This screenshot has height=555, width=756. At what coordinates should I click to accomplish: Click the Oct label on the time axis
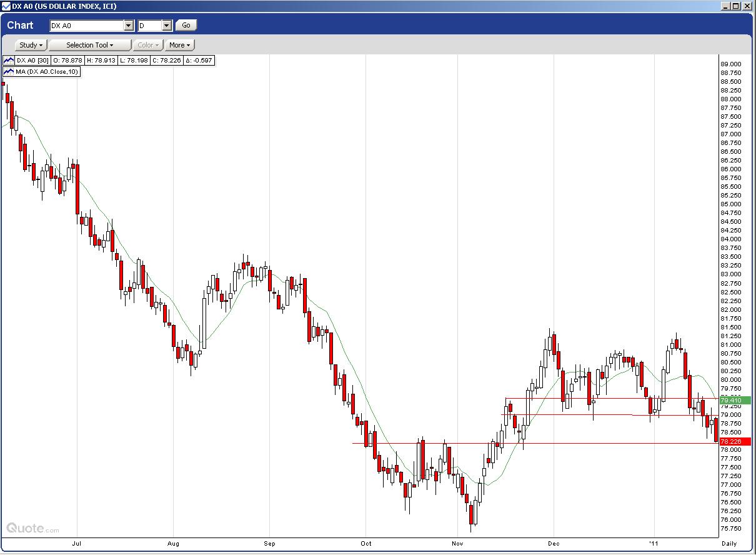[366, 543]
